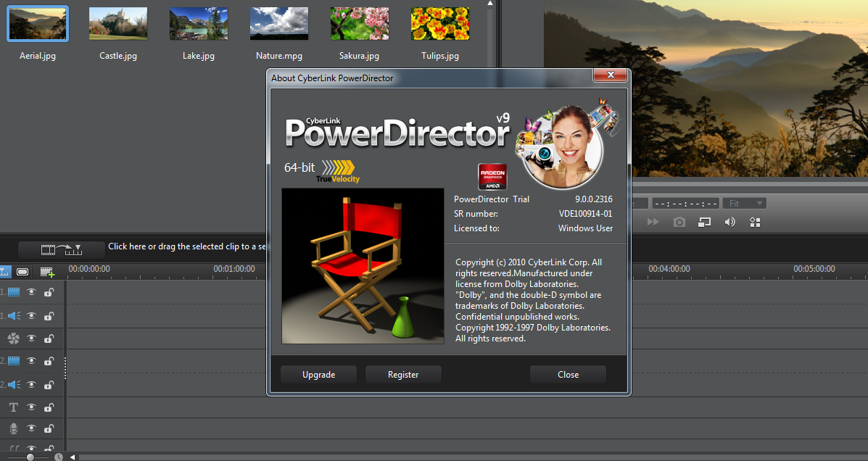Open the preview display quality icon
Image resolution: width=868 pixels, height=461 pixels.
pyautogui.click(x=704, y=222)
